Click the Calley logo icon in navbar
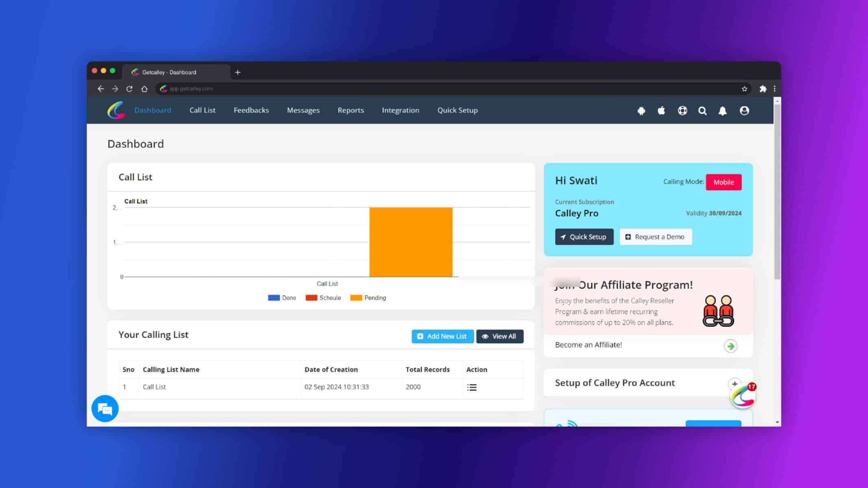The height and width of the screenshot is (488, 868). pyautogui.click(x=116, y=110)
